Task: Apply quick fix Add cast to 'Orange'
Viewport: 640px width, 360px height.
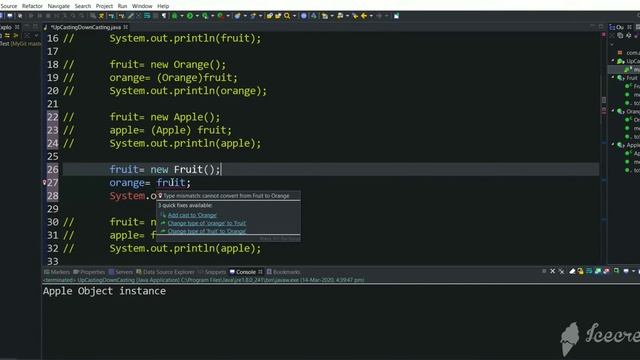Action: [x=192, y=215]
